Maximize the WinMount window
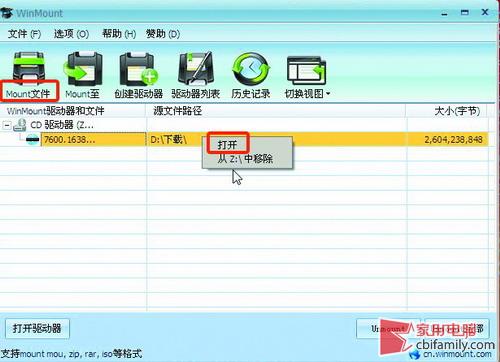The height and width of the screenshot is (362, 500). pos(465,13)
